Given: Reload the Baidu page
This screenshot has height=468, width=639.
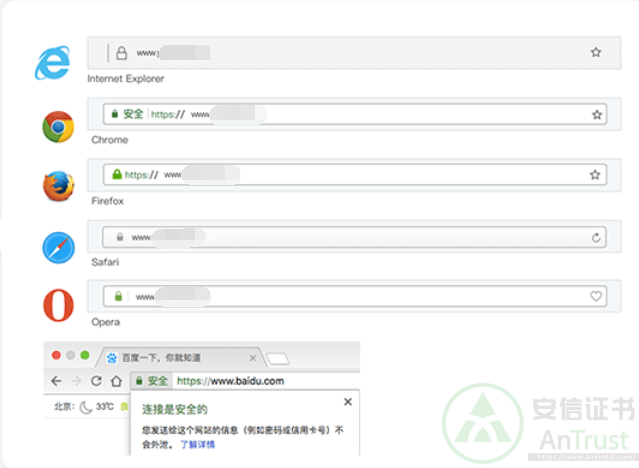Looking at the screenshot, I should (97, 381).
